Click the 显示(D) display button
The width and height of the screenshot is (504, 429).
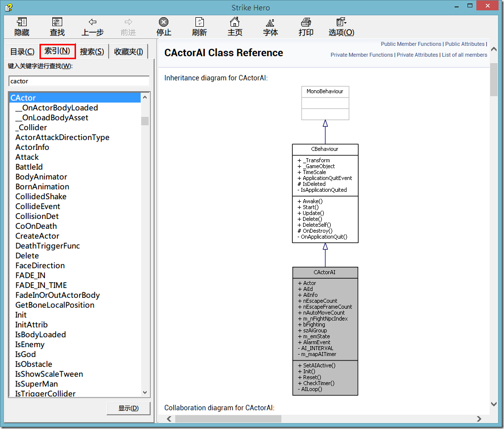click(128, 408)
